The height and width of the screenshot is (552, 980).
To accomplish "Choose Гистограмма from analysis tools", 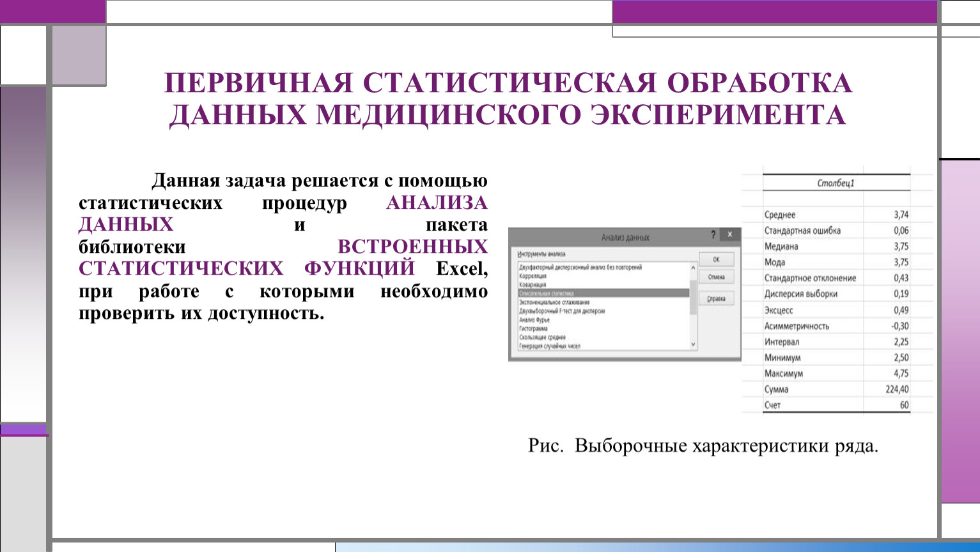I will [x=533, y=328].
